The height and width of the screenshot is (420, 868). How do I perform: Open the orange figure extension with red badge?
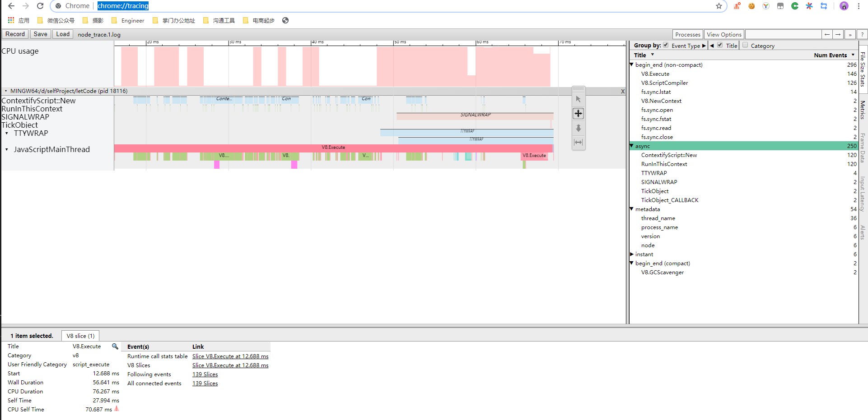[737, 6]
